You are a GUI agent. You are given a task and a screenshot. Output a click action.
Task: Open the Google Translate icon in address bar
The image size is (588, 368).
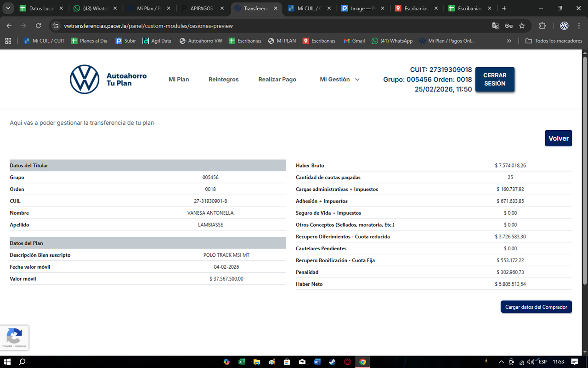[x=496, y=26]
